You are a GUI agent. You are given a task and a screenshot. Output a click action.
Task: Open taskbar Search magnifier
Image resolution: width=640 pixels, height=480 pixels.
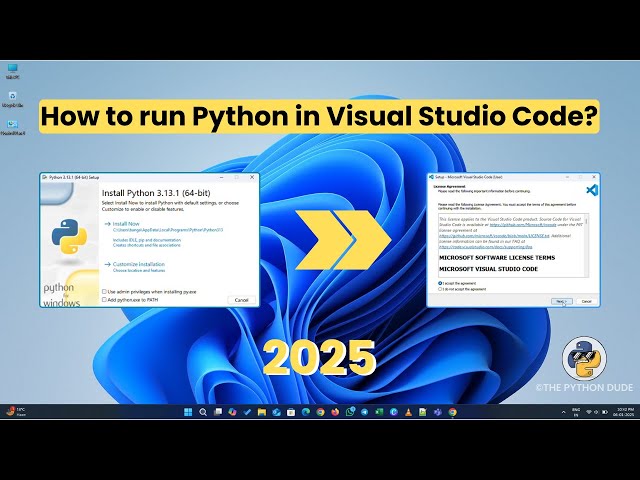tap(203, 412)
